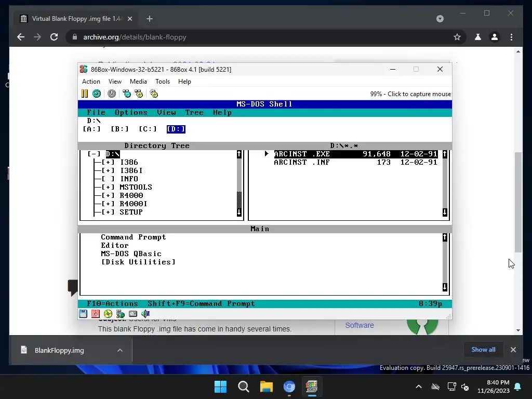Send Ctrl+Alt+Esc via yellow toolbar icon
The image size is (532, 399).
coord(139,94)
